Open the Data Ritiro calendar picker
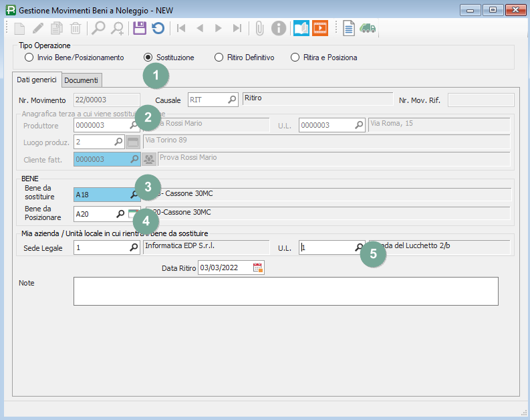Image resolution: width=530 pixels, height=420 pixels. pyautogui.click(x=258, y=268)
